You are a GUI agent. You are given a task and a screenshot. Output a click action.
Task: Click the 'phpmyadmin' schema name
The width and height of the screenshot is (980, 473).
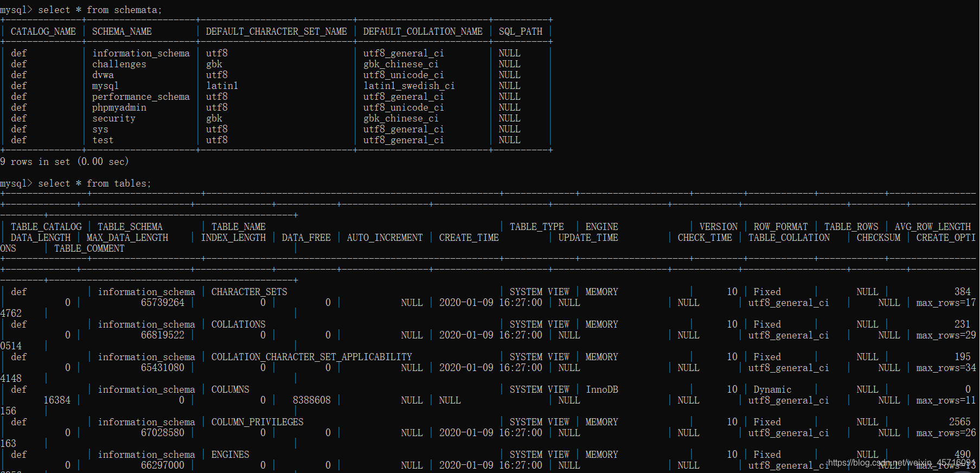click(119, 107)
